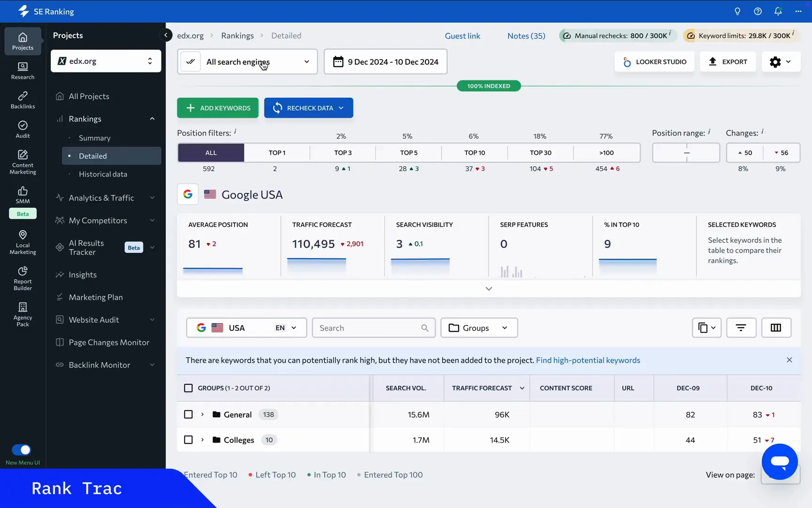This screenshot has width=812, height=508.
Task: Toggle the New Menu UI switch
Action: (22, 450)
